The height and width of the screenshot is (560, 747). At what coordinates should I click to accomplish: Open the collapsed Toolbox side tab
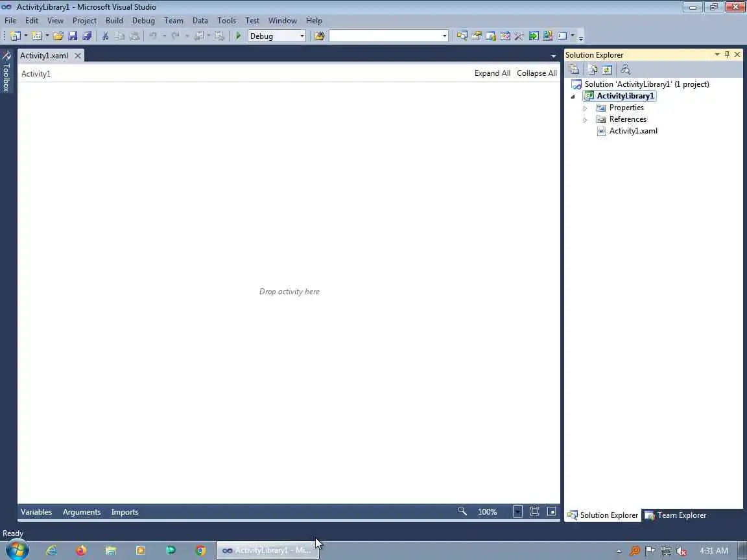click(x=6, y=71)
